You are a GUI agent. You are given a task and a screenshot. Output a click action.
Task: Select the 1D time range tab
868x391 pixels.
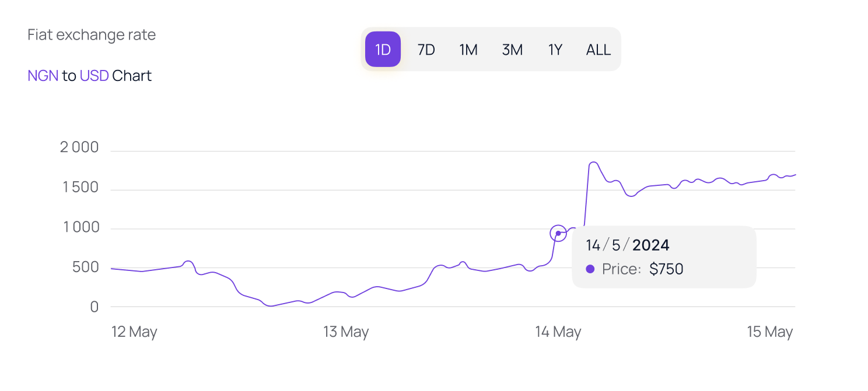[x=383, y=50]
